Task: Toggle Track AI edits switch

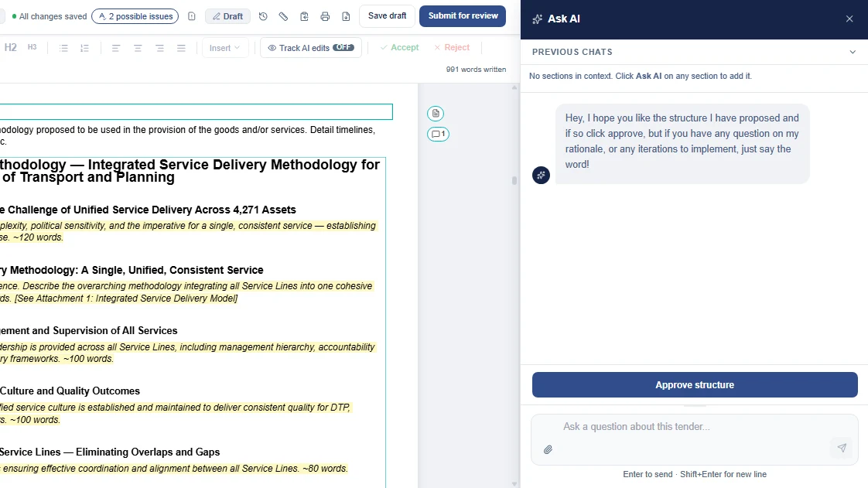Action: [343, 48]
